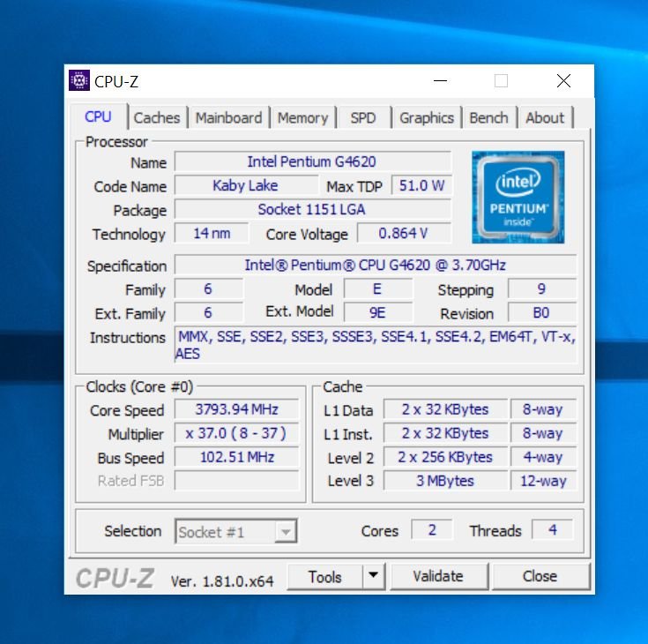Click the Specification field text
Viewport: 648px width, 644px height.
(376, 265)
